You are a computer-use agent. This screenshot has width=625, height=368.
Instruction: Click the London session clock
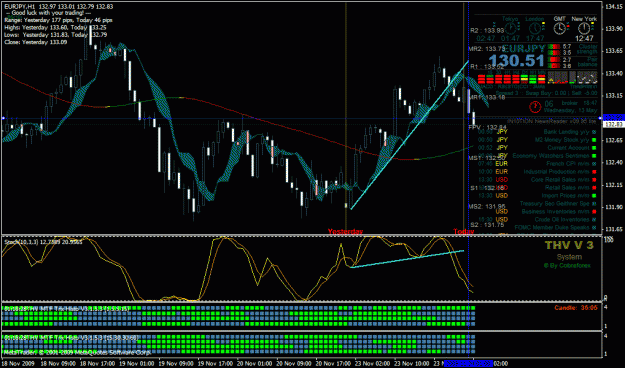(x=535, y=28)
